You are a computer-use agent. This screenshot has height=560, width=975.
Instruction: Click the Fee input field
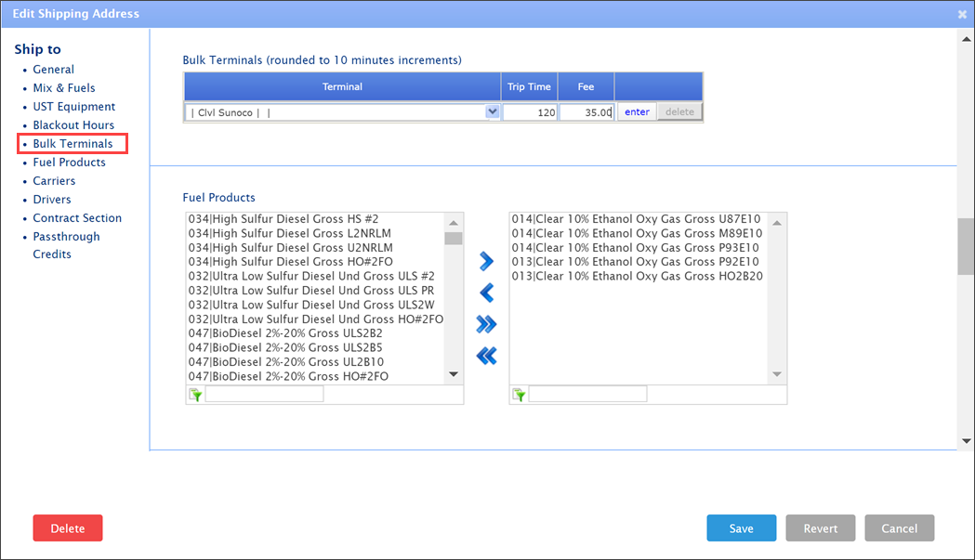point(586,112)
